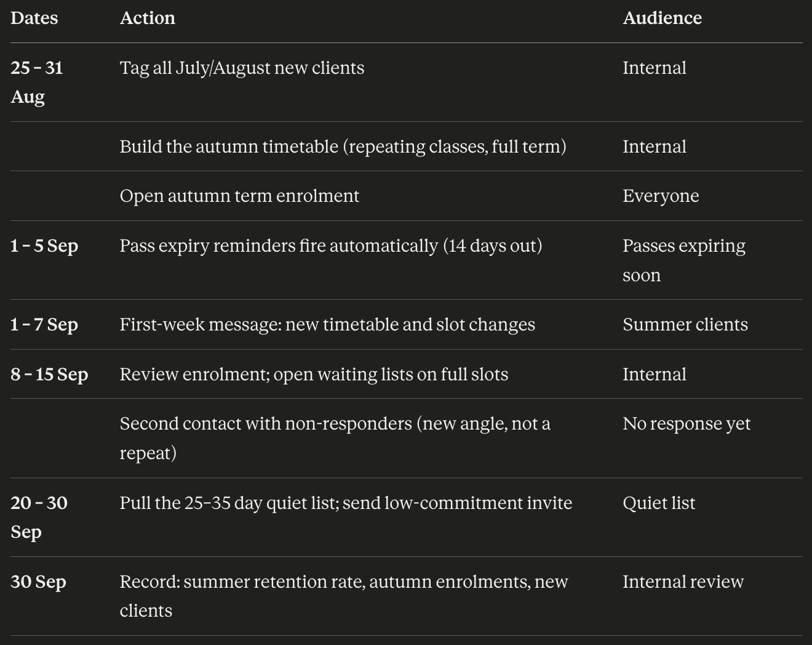Select the 25 – 31 Aug date cell
812x645 pixels.
click(37, 82)
